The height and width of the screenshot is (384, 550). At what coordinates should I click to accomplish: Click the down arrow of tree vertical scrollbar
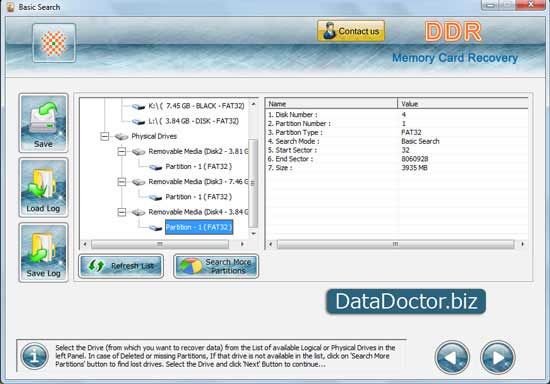coord(253,233)
